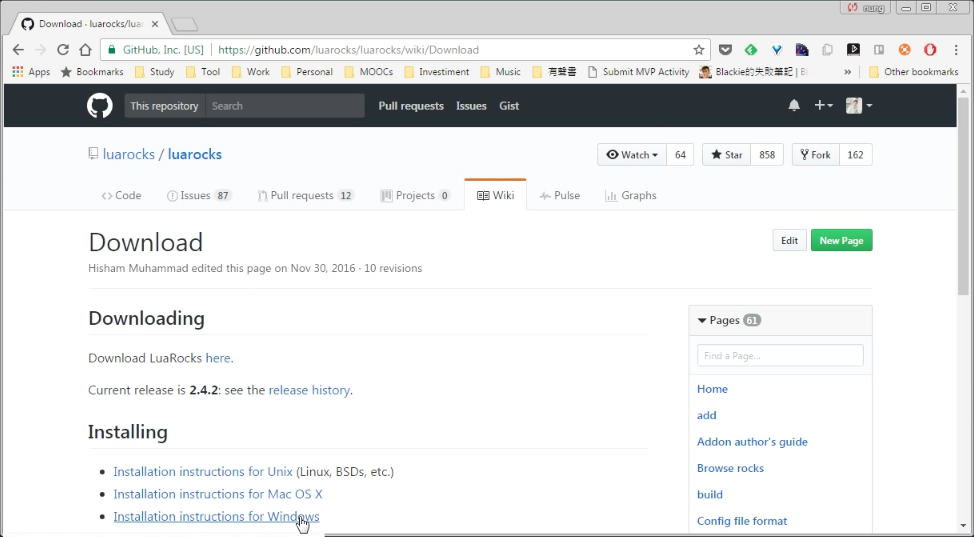Open the MOOCs bookmarks folder
The width and height of the screenshot is (974, 537).
click(368, 71)
